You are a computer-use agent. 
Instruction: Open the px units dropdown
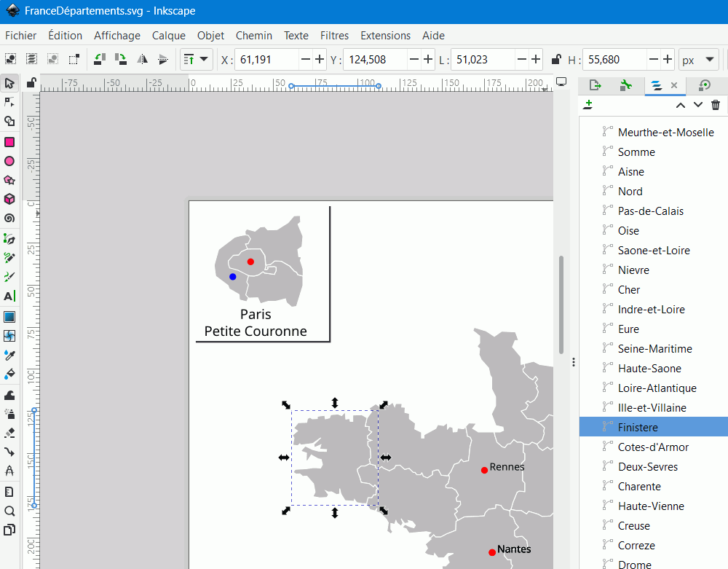(697, 60)
